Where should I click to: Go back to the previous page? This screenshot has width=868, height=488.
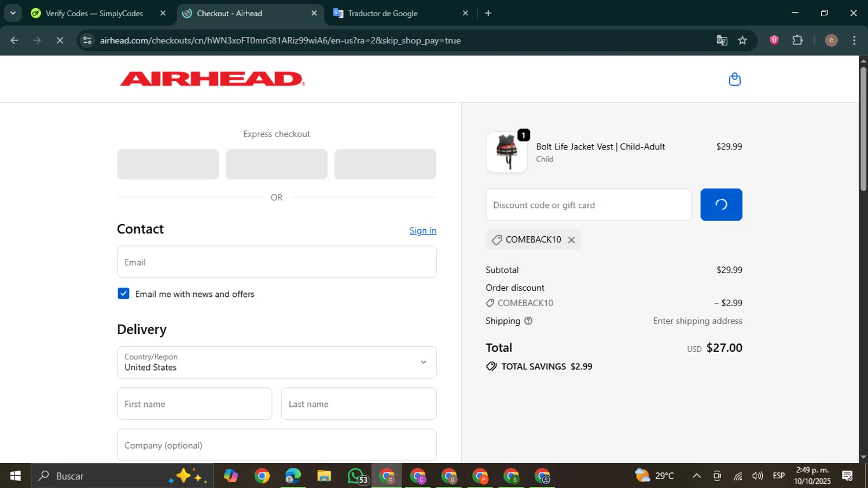(14, 41)
